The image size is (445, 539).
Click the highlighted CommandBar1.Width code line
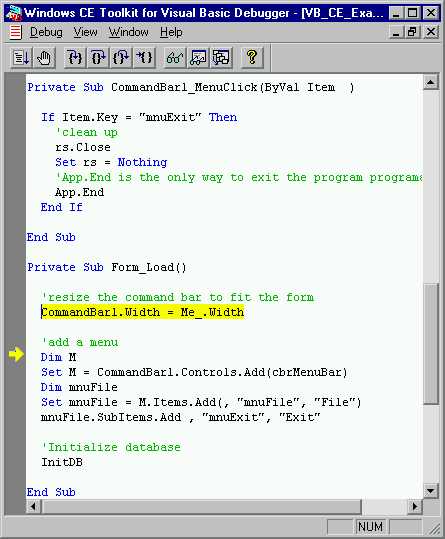pos(143,312)
